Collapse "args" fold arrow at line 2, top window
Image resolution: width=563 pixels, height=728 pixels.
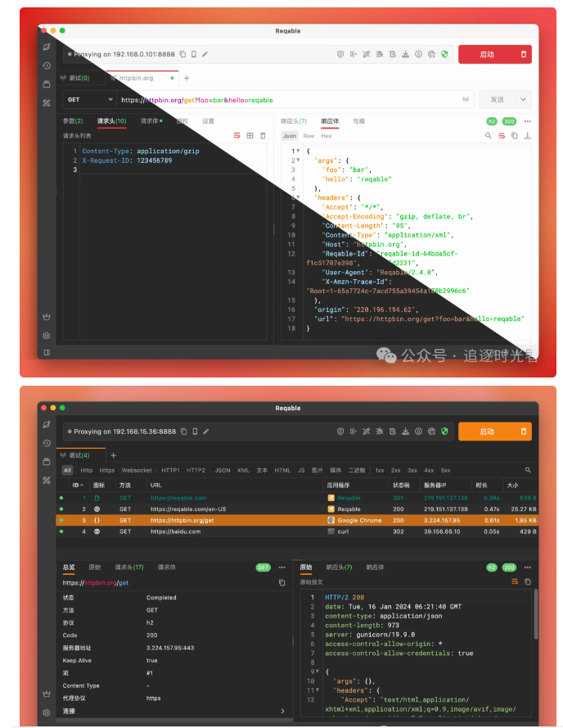pyautogui.click(x=298, y=161)
